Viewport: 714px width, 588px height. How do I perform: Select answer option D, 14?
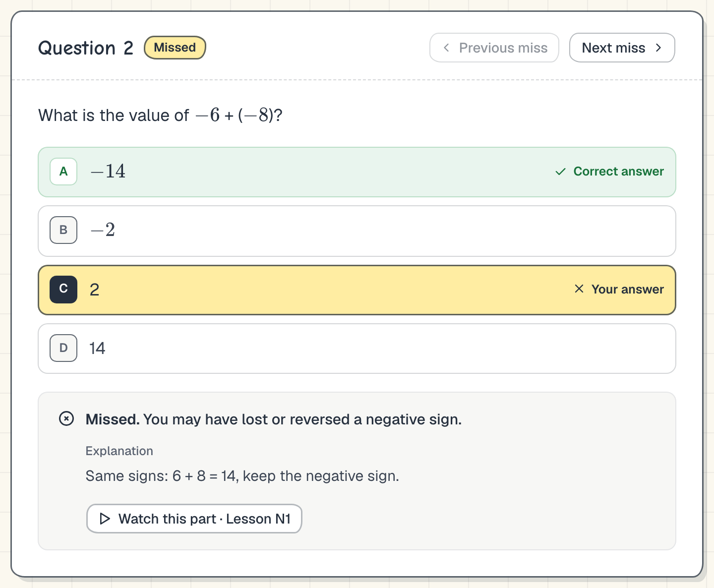coord(357,349)
